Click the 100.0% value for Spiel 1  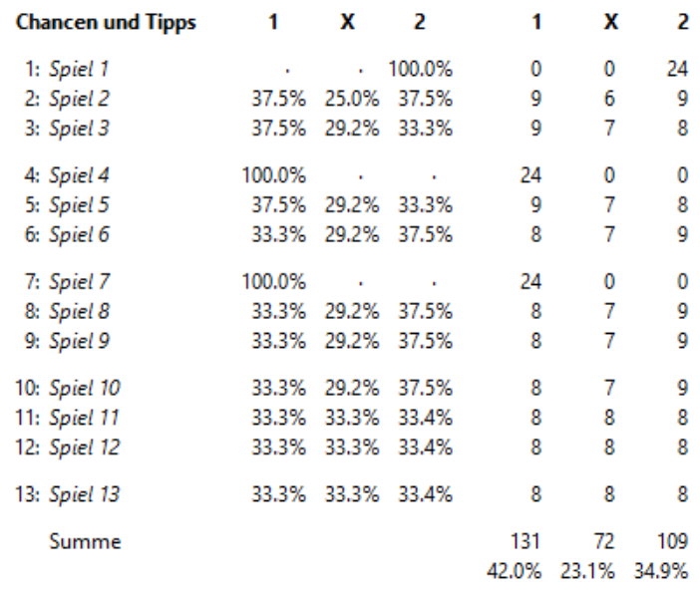421,69
